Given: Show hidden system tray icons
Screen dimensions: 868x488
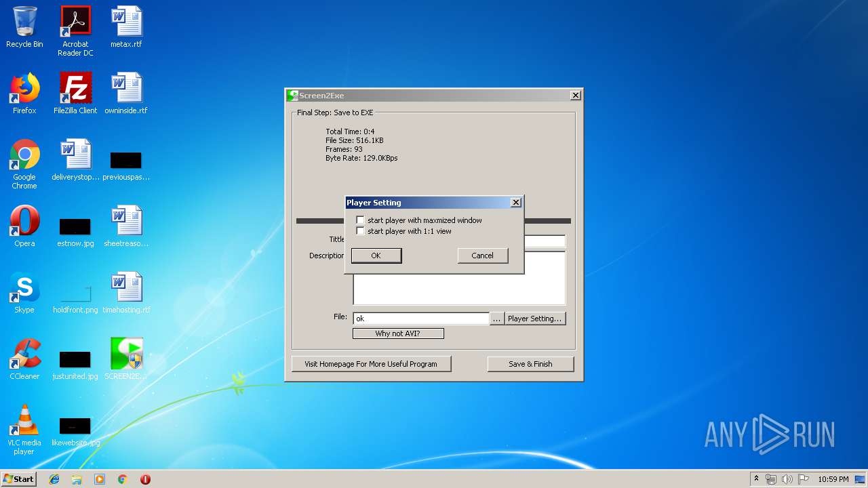Looking at the screenshot, I should tap(756, 479).
